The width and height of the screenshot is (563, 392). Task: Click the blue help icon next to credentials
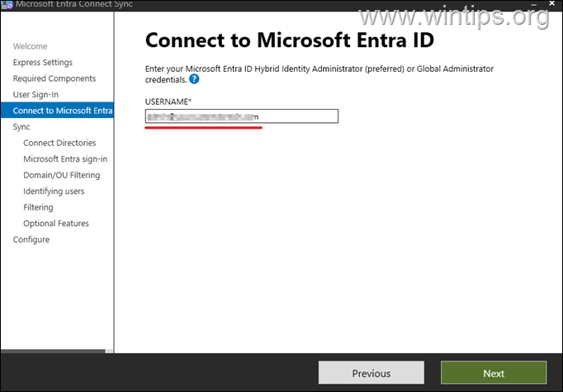pos(194,79)
